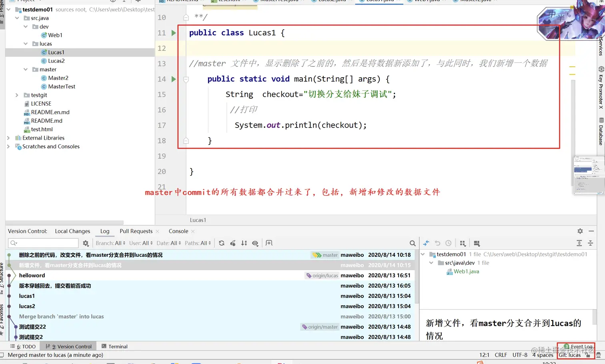This screenshot has height=364, width=605.
Task: Change UTF-8 file encoding in status bar
Action: click(x=520, y=355)
